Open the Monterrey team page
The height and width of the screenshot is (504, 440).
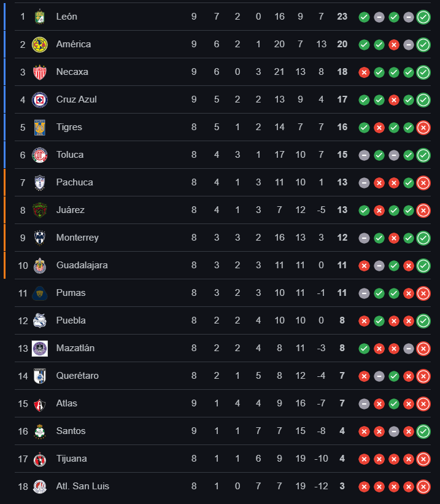[77, 238]
